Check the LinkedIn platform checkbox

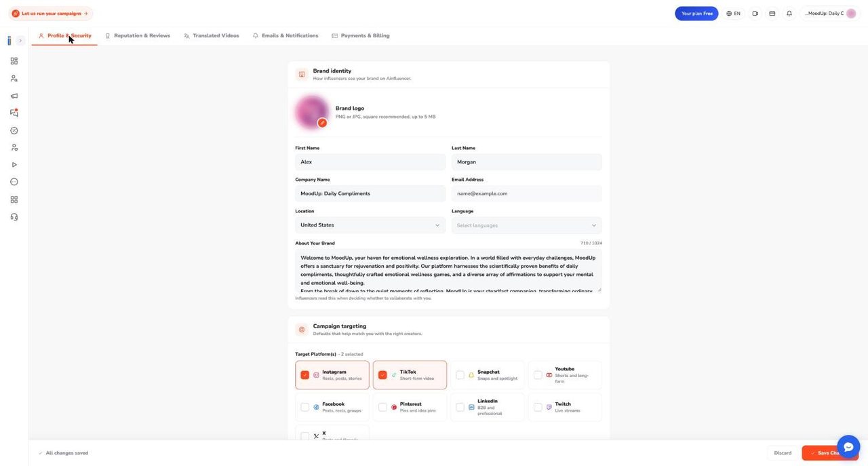point(460,407)
